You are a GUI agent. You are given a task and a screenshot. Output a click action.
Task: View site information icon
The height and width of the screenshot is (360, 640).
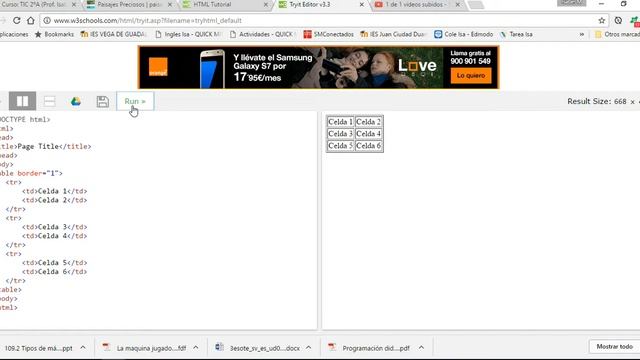[47, 20]
